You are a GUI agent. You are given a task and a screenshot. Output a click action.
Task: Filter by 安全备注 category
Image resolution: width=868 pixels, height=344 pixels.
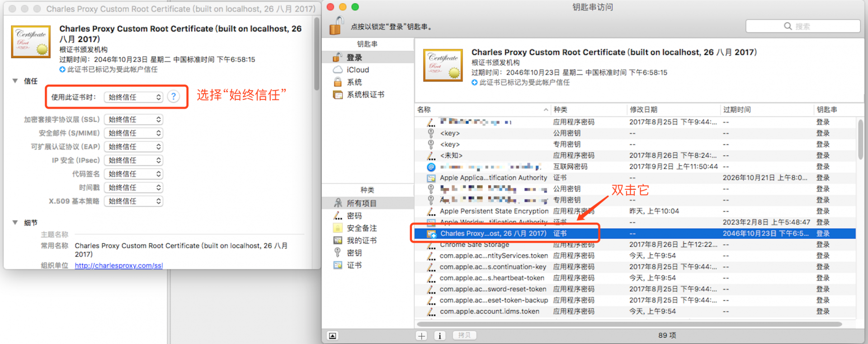coord(368,228)
